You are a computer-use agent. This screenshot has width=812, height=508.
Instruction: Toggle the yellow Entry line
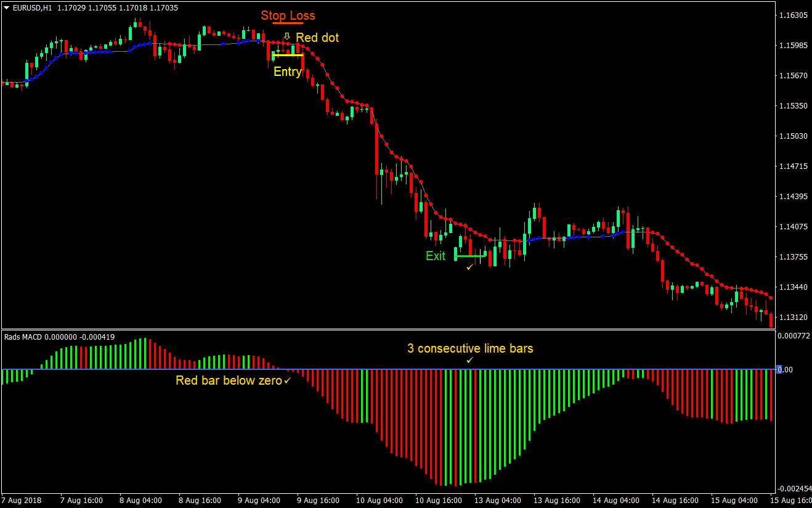tap(287, 55)
